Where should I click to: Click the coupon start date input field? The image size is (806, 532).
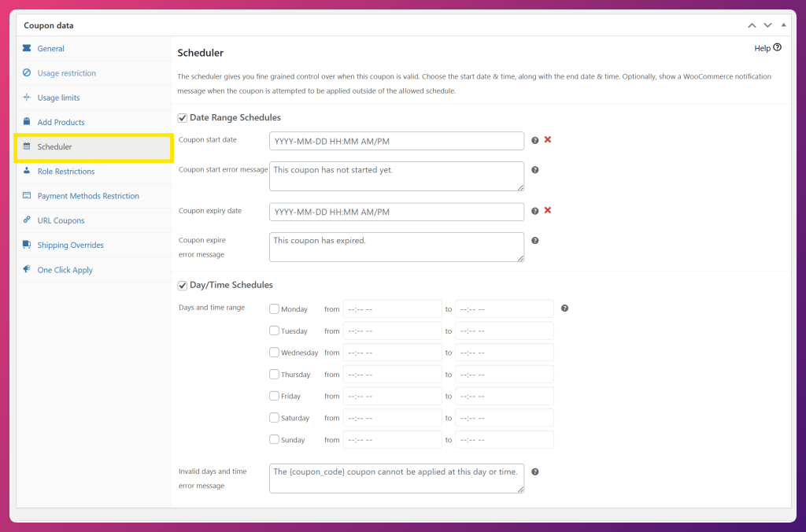click(396, 140)
